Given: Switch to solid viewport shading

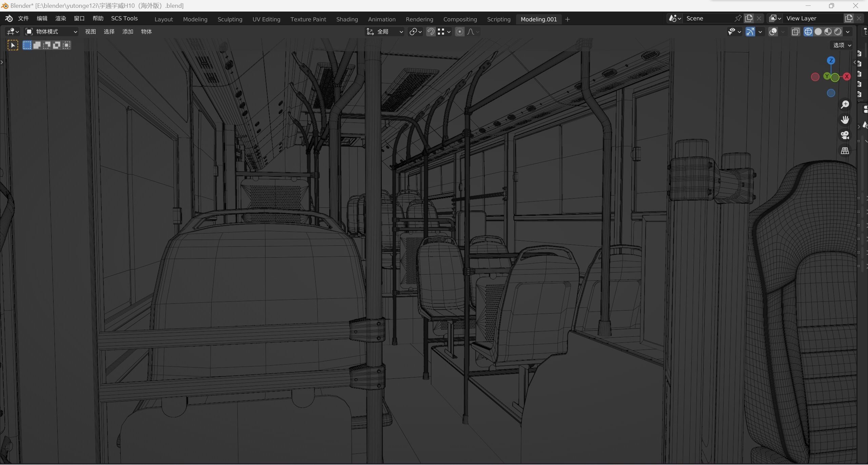Looking at the screenshot, I should pyautogui.click(x=818, y=32).
